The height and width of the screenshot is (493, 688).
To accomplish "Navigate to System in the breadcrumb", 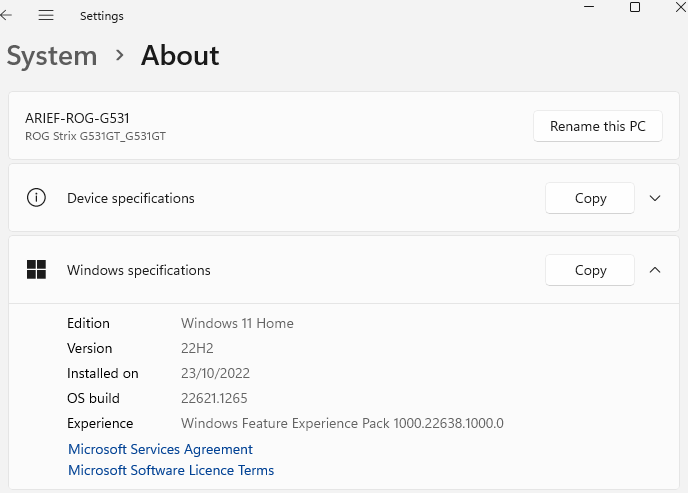I will point(52,56).
